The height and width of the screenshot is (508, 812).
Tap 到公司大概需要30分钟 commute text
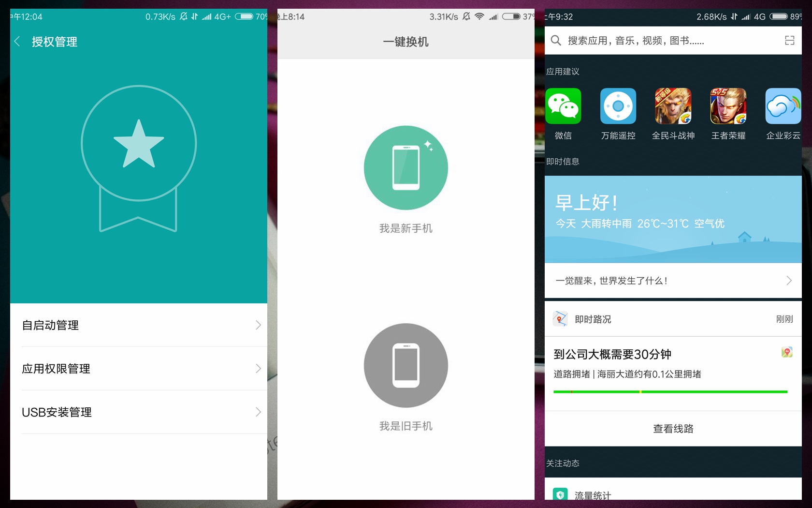point(612,355)
